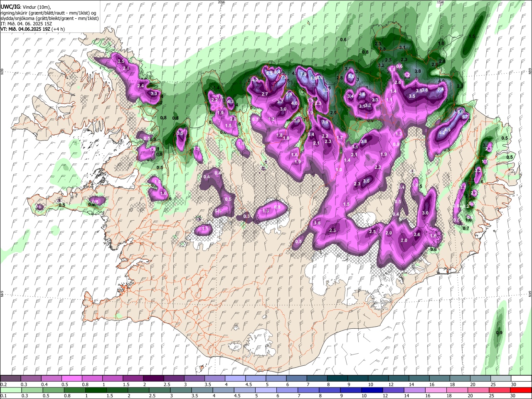This screenshot has width=532, height=399.
Task: Click the rain legend swatch for 3–3.5
Action: pos(181,390)
